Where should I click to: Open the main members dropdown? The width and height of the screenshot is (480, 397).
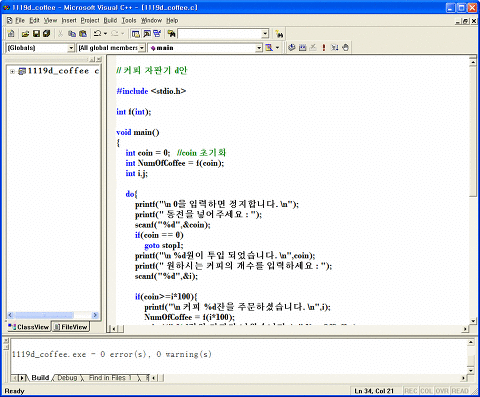259,48
